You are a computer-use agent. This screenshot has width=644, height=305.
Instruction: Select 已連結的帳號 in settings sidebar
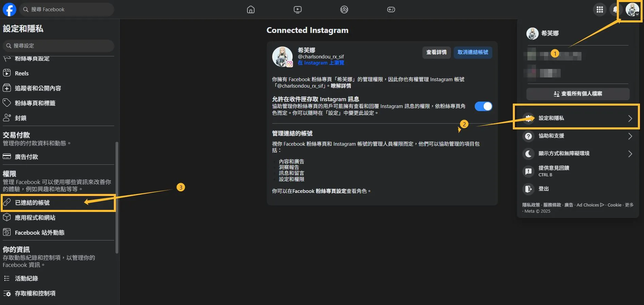tap(32, 203)
